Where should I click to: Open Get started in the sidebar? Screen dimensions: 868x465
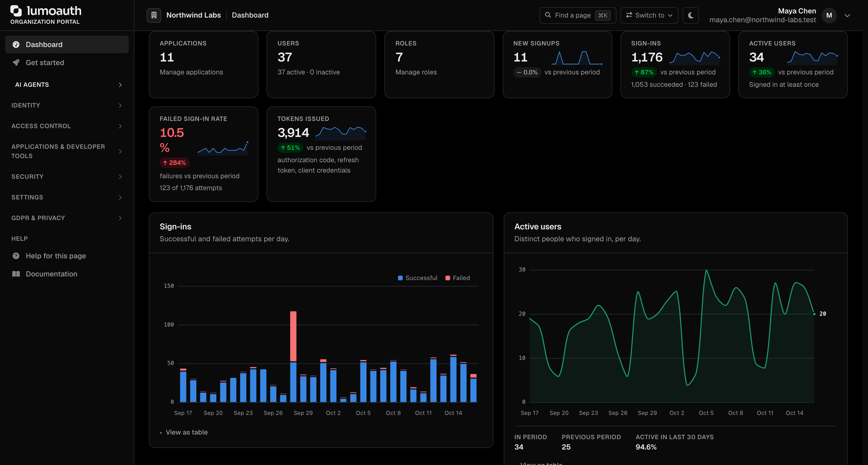click(x=67, y=63)
